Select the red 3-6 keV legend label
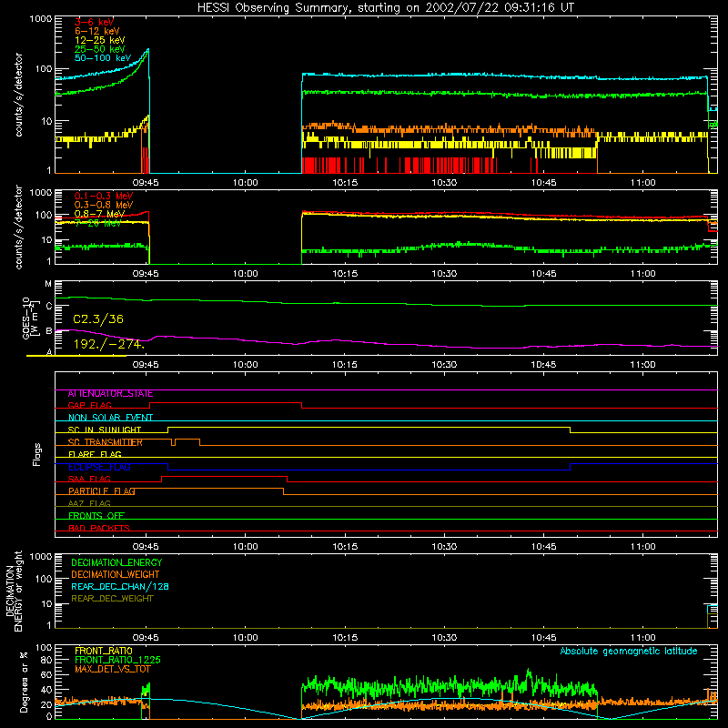Screen dimensions: 728x728 pos(94,22)
